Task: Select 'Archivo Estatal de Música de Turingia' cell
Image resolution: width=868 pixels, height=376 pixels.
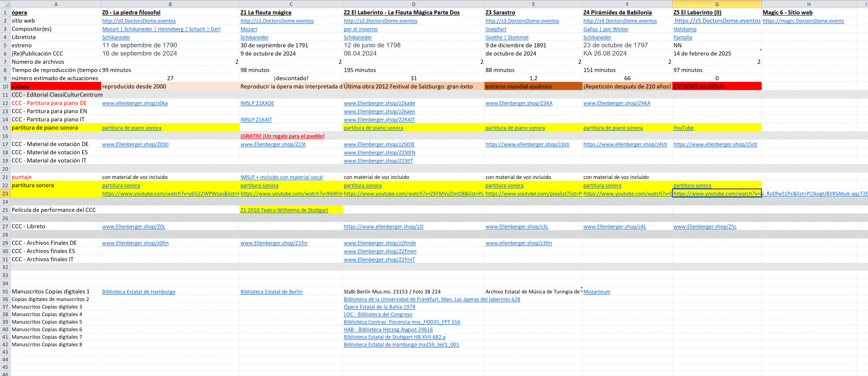Action: point(533,292)
